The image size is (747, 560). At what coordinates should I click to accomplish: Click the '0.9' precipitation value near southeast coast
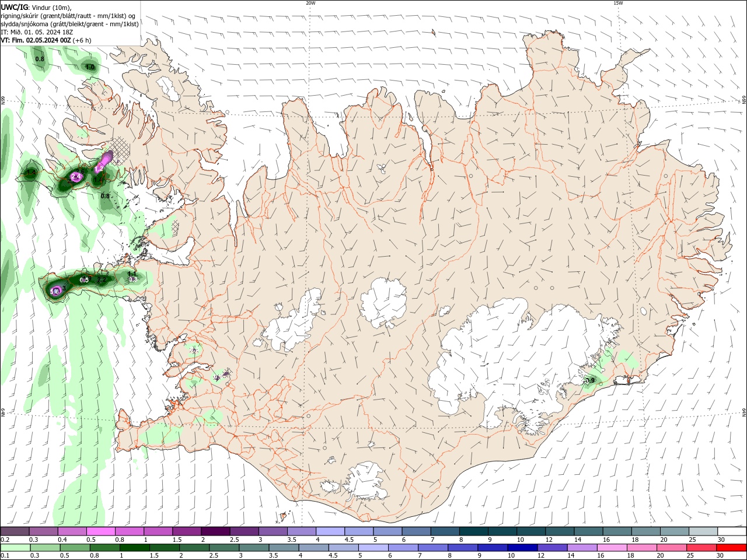tap(590, 381)
